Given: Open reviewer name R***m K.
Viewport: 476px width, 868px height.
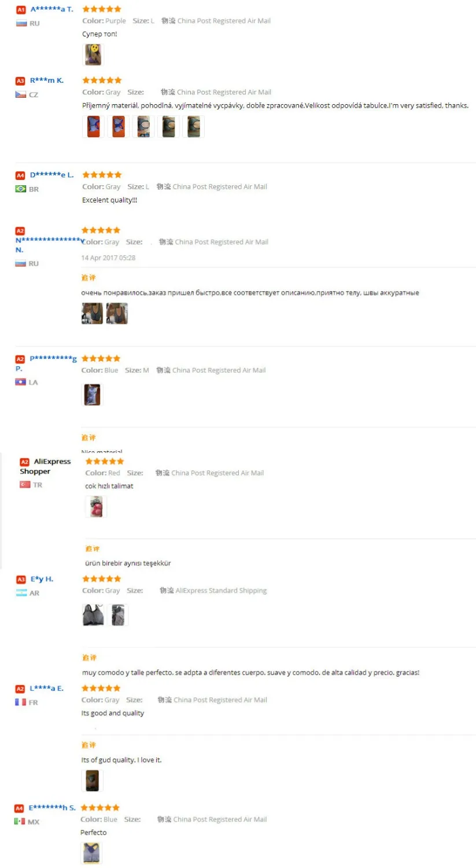Looking at the screenshot, I should pyautogui.click(x=47, y=80).
